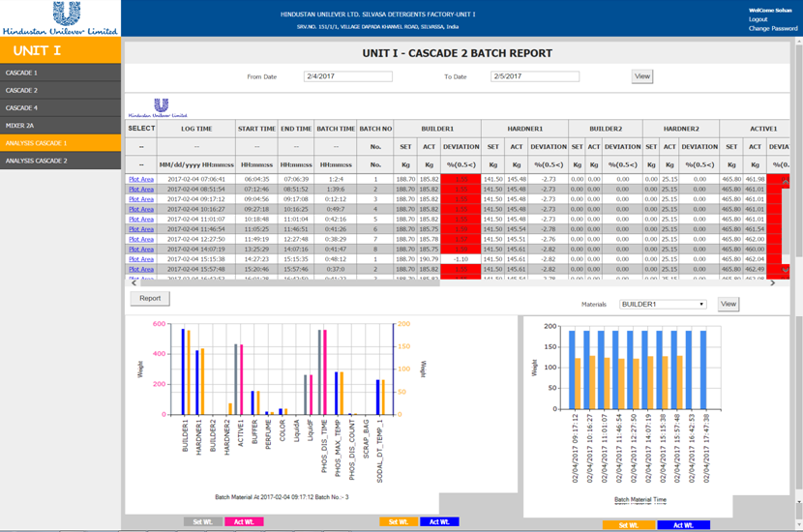Click blue Act Wt. swatch under right chart

pyautogui.click(x=684, y=525)
